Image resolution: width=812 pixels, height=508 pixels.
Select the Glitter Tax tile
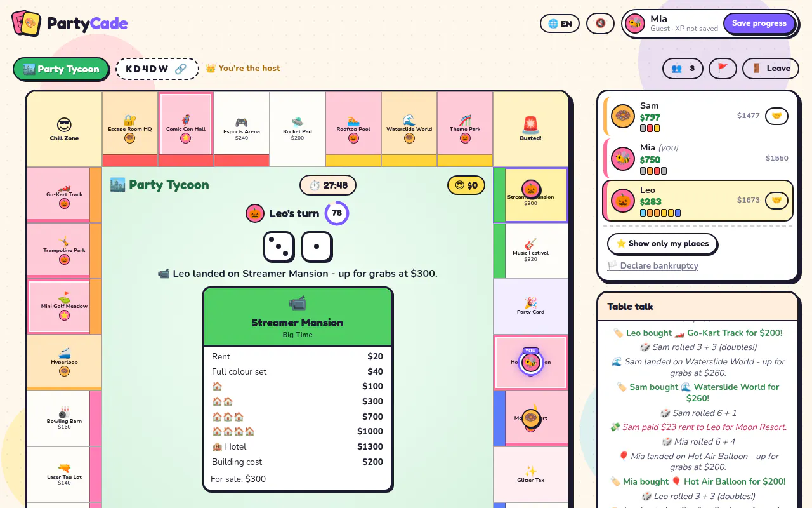530,474
